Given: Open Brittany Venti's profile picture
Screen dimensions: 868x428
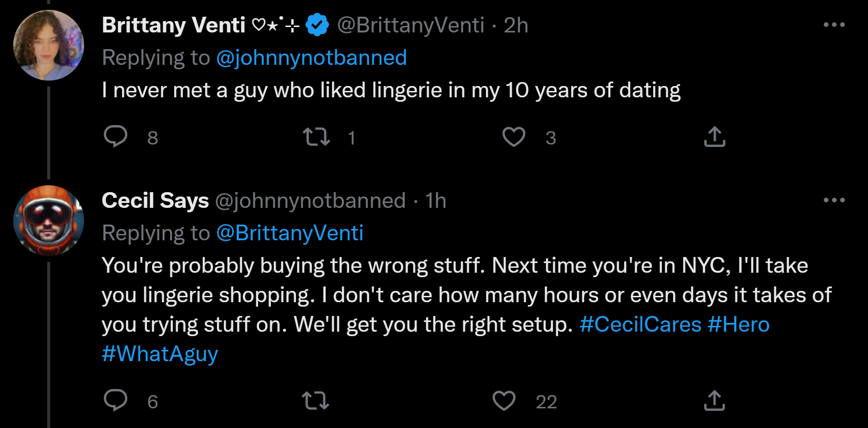Looking at the screenshot, I should tap(49, 45).
